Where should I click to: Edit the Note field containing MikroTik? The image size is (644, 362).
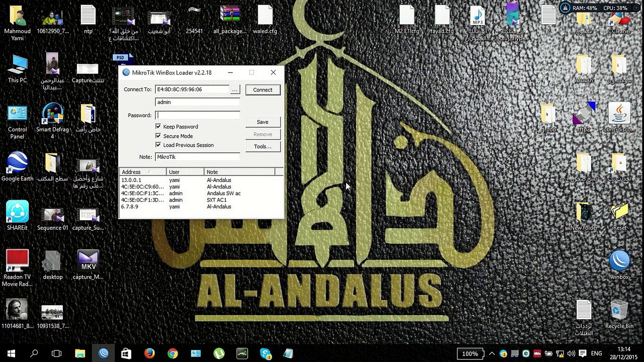tap(197, 157)
